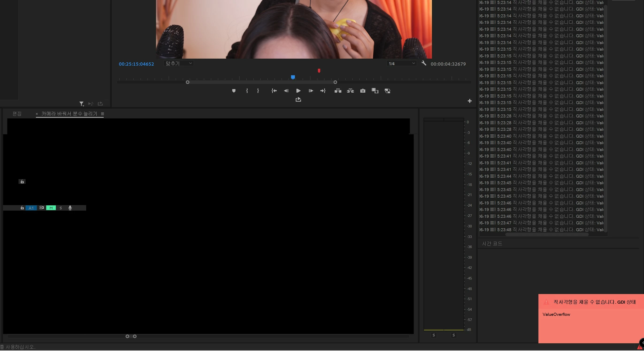Close the 카메라 바꿔서 분수 늘리기 tab
The width and height of the screenshot is (644, 351).
[37, 114]
